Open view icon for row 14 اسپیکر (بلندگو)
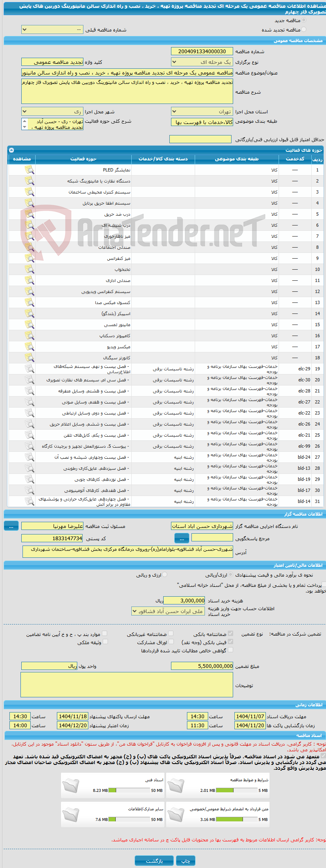 [29, 313]
